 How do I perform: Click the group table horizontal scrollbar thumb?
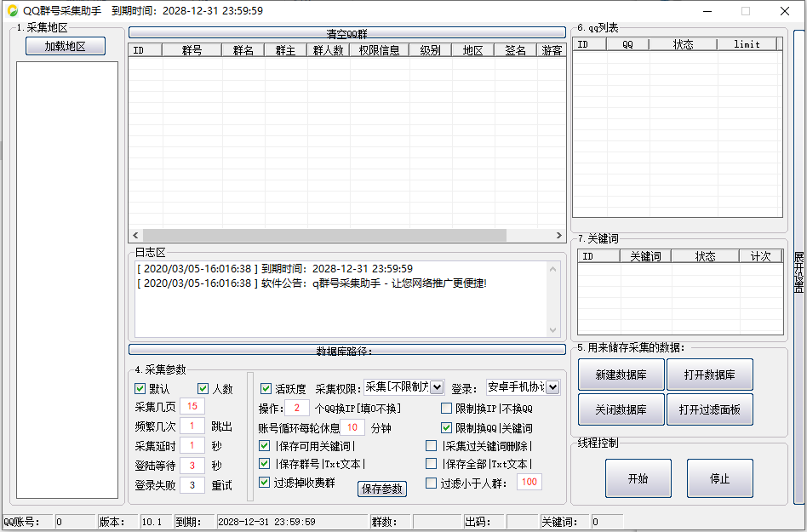pyautogui.click(x=324, y=235)
